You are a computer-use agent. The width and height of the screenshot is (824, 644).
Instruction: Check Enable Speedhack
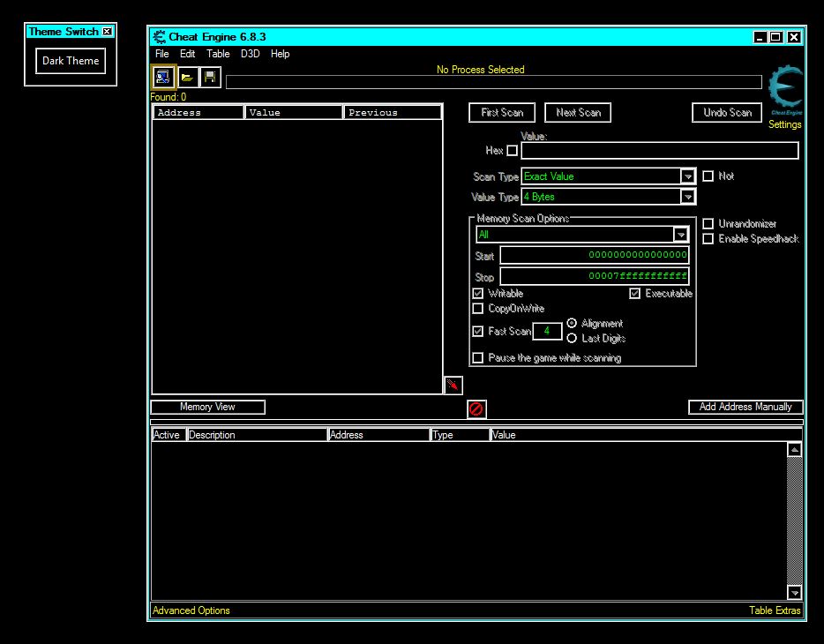pos(708,239)
